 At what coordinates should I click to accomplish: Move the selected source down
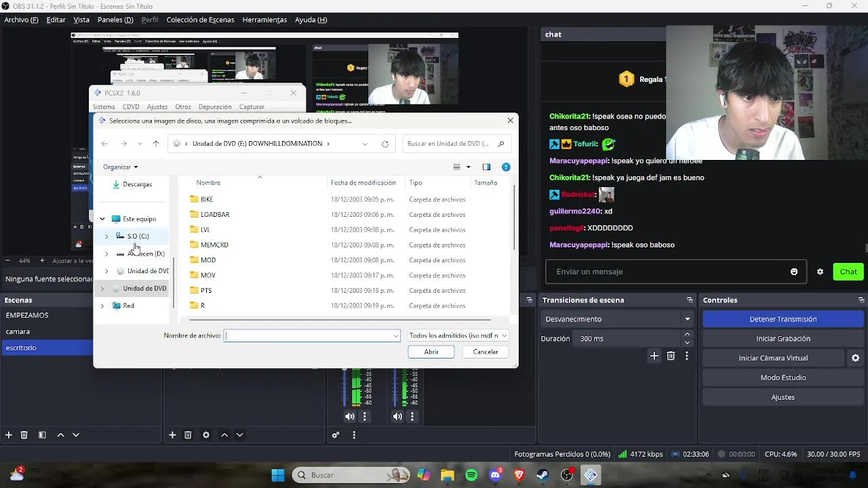(x=239, y=435)
